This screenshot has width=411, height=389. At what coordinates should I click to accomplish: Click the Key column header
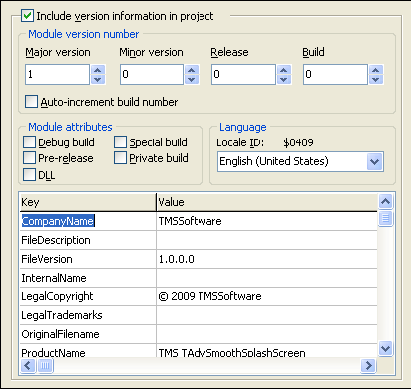pos(88,202)
